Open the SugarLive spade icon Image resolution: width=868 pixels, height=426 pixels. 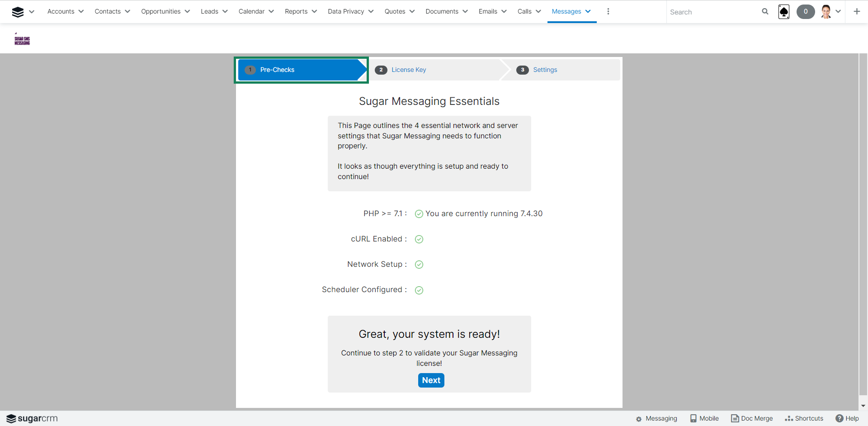pos(784,12)
